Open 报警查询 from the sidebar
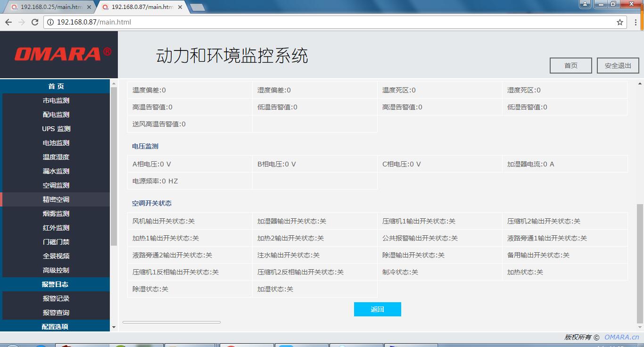This screenshot has width=644, height=347. coord(55,312)
